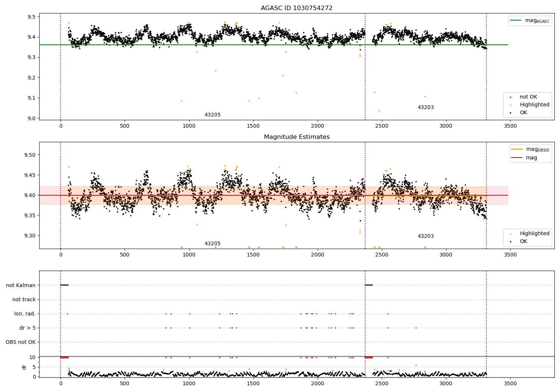The width and height of the screenshot is (560, 392).
Task: Click the 9.2 y-tick on top plot
Action: [31, 78]
